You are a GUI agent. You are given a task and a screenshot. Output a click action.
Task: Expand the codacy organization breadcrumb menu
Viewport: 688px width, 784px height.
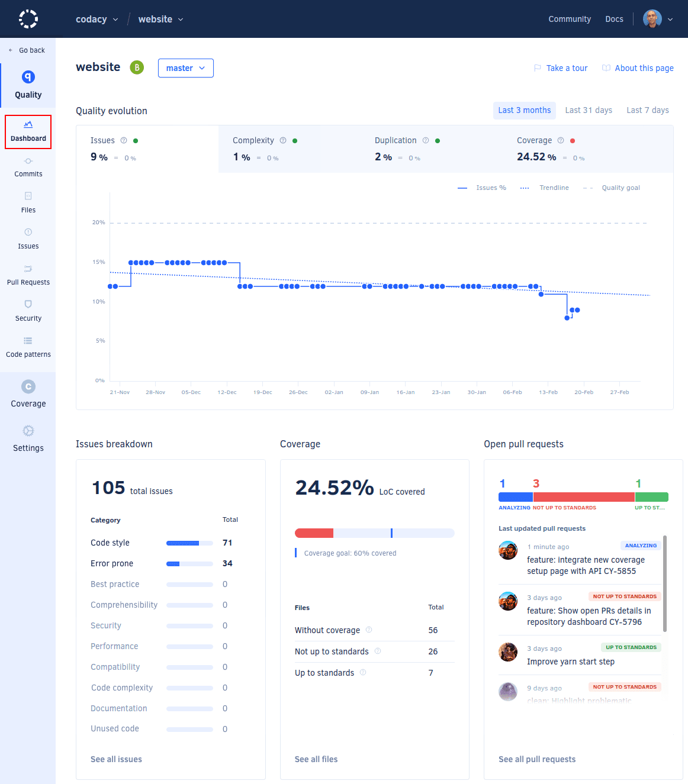point(97,18)
